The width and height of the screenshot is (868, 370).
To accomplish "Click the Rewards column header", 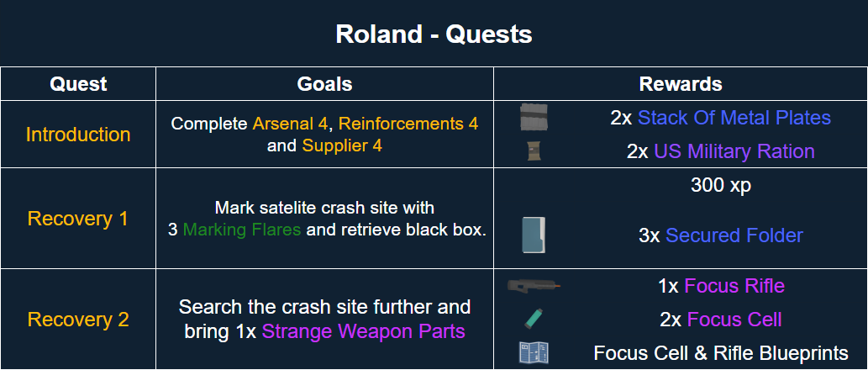I will pos(681,84).
